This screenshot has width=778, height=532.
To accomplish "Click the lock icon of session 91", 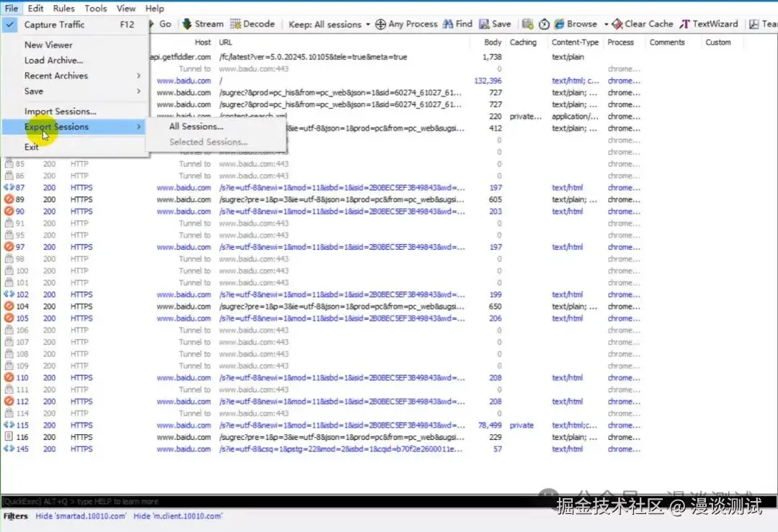I will pyautogui.click(x=9, y=222).
